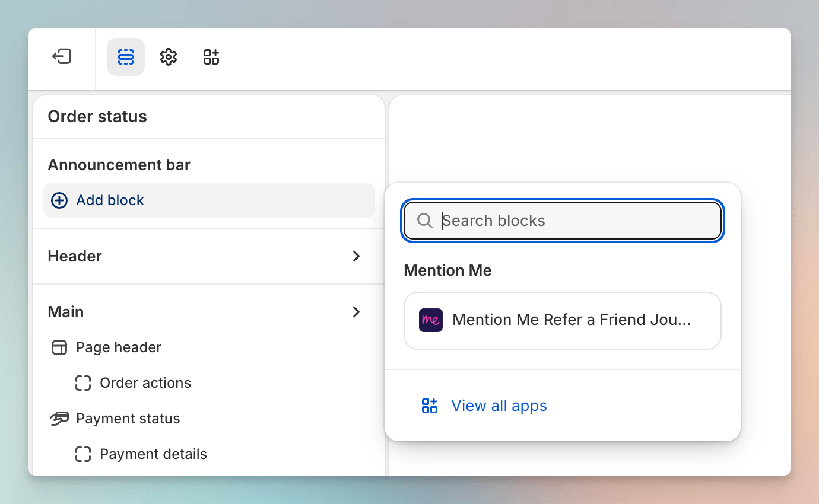
Task: Click the Main section label
Action: point(66,312)
